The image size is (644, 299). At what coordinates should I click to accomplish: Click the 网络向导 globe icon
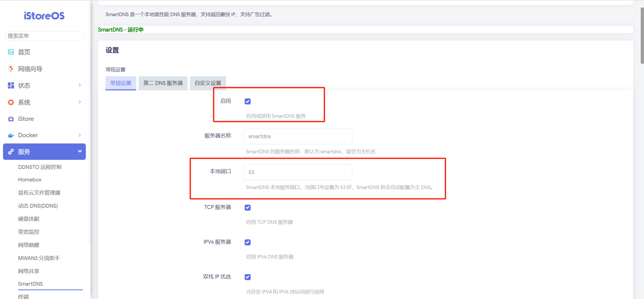pos(11,69)
